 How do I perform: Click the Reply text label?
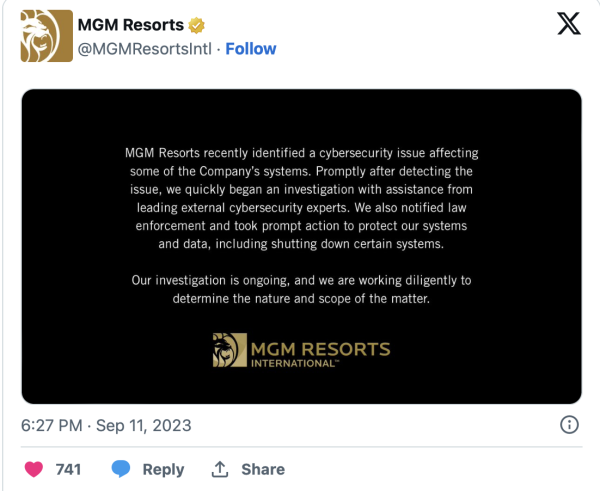tap(163, 470)
